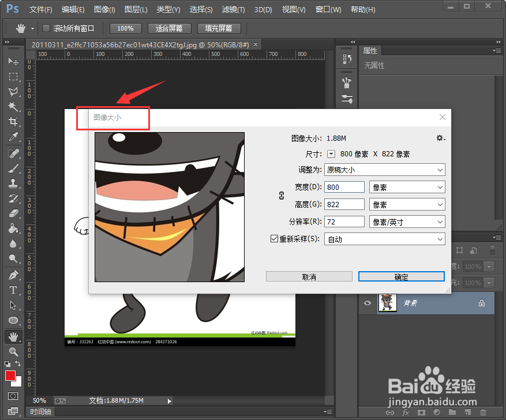Screen dimensions: 506x420
Task: Open Image Size dialog settings gear
Action: pos(440,138)
